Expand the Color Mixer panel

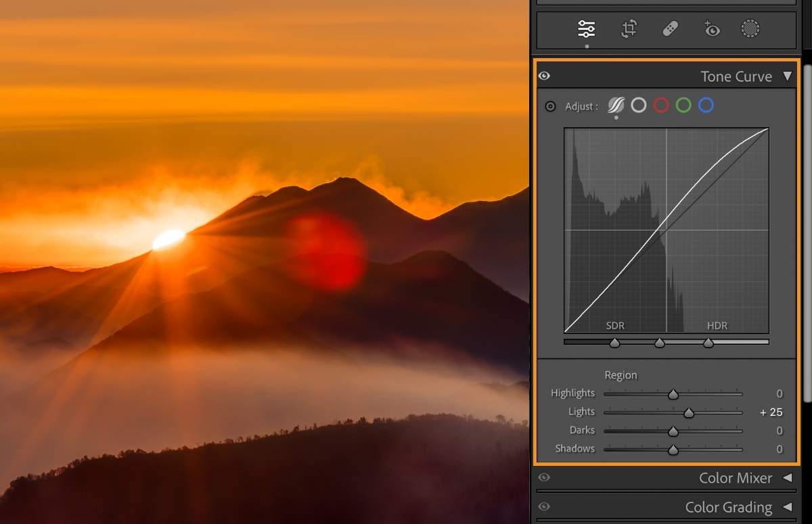[x=787, y=478]
